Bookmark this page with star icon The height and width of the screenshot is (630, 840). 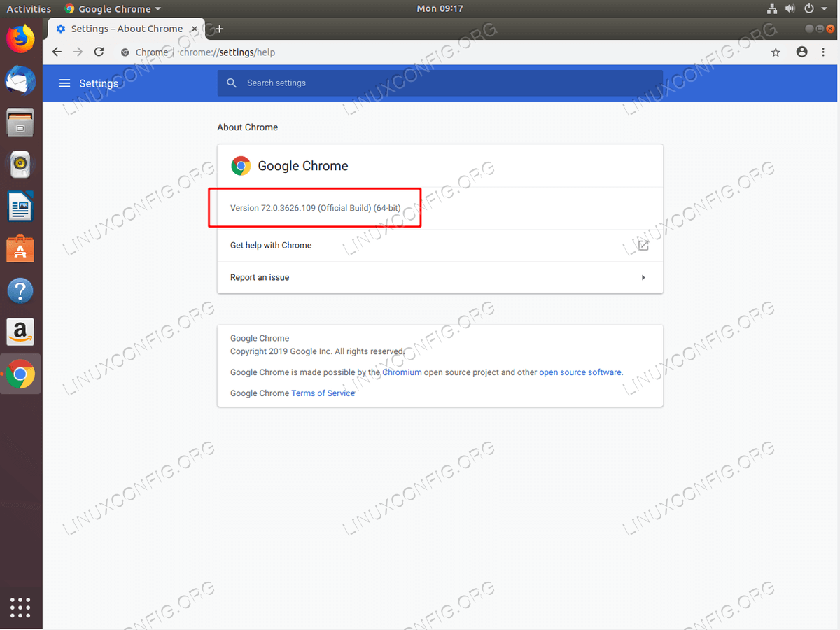[776, 52]
